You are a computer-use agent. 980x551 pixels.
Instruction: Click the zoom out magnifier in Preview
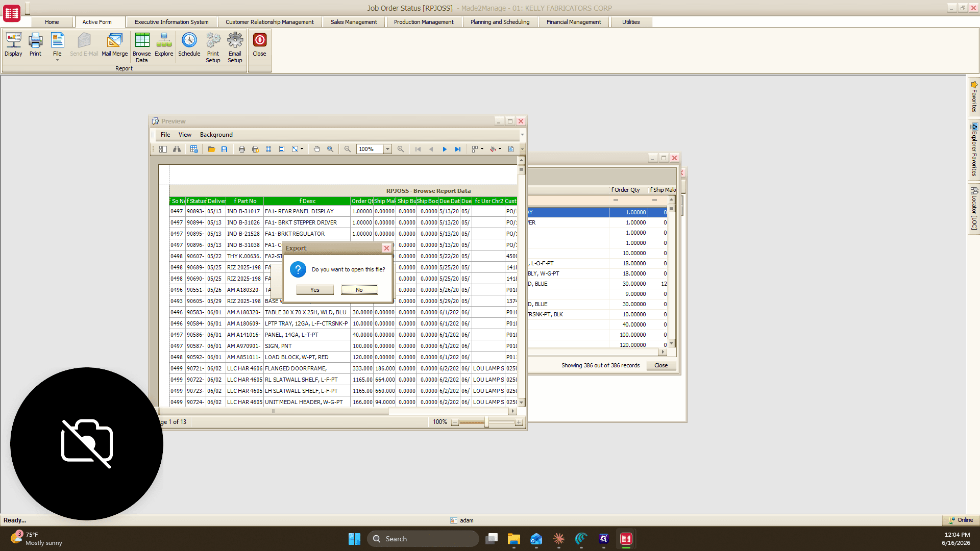[348, 149]
